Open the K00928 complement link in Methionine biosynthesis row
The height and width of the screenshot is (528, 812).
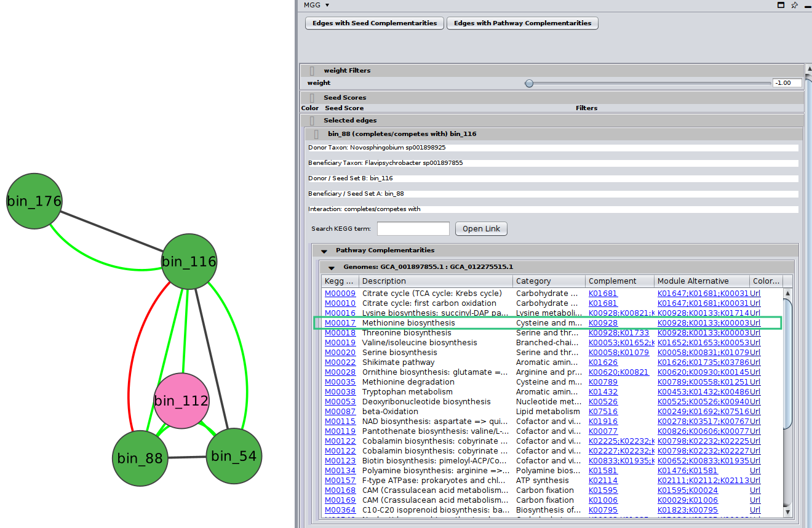click(603, 323)
